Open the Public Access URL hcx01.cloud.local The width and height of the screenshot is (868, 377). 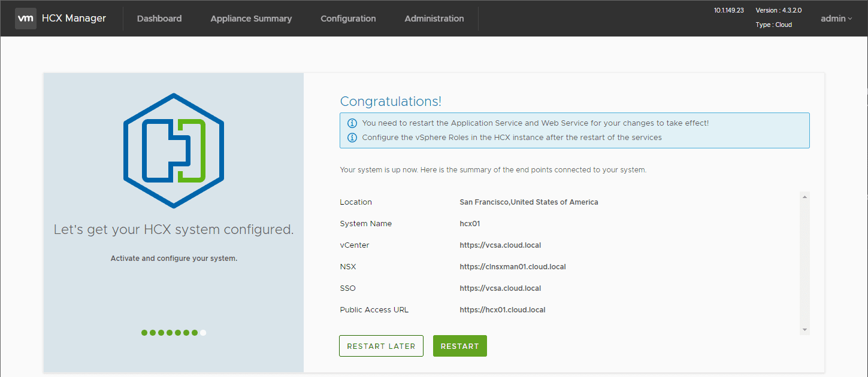pyautogui.click(x=503, y=309)
